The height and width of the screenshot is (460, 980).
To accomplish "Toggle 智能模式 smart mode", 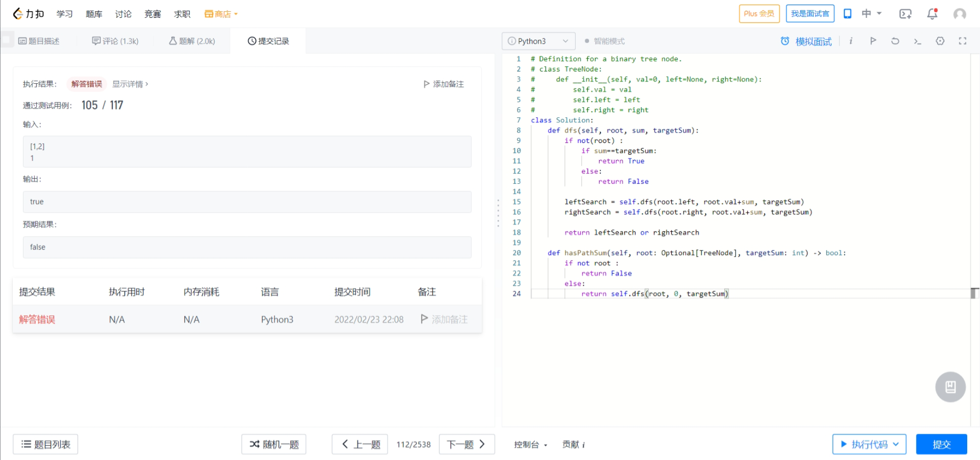I will pyautogui.click(x=605, y=41).
